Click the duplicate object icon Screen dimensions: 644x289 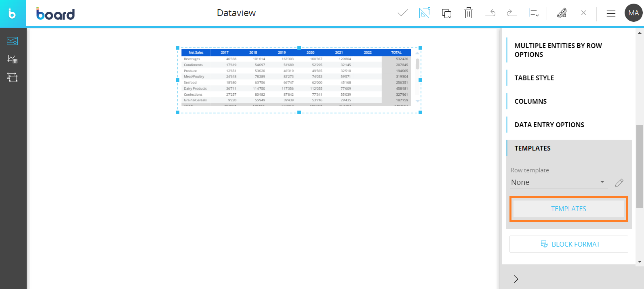coord(446,13)
